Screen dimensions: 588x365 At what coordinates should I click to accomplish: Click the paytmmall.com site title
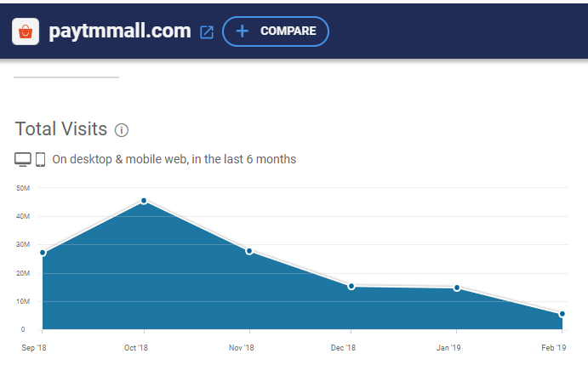(x=120, y=31)
